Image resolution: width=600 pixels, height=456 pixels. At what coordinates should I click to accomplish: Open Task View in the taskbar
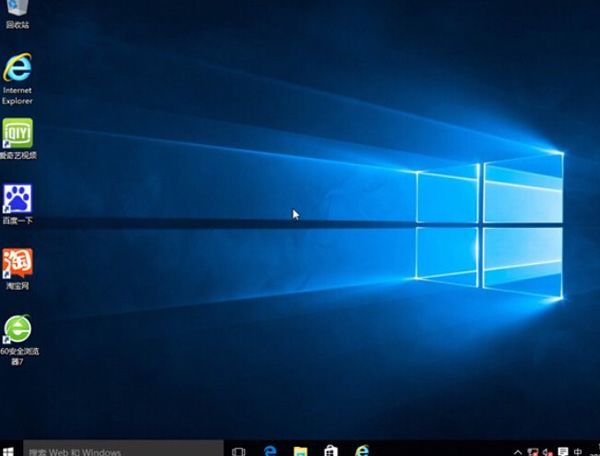point(238,451)
